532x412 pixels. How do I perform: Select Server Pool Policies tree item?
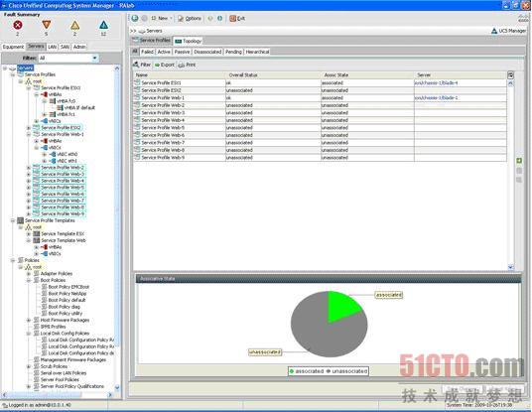(x=60, y=380)
